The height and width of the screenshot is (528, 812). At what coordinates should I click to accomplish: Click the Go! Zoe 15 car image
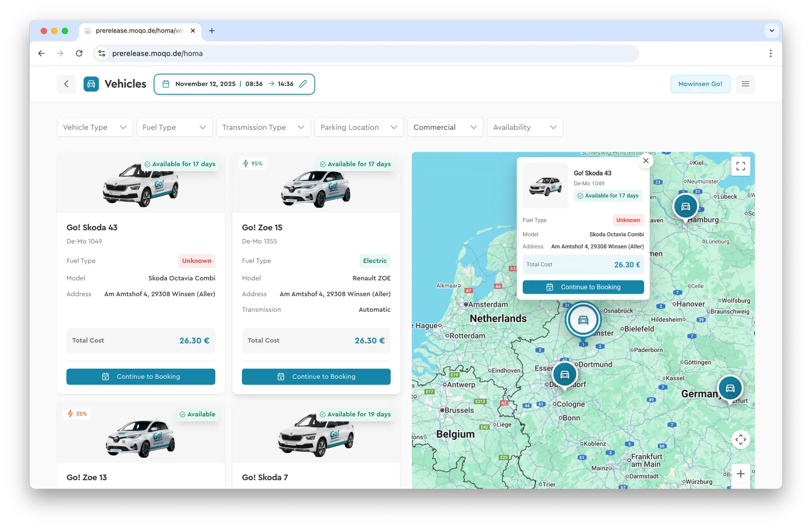316,189
